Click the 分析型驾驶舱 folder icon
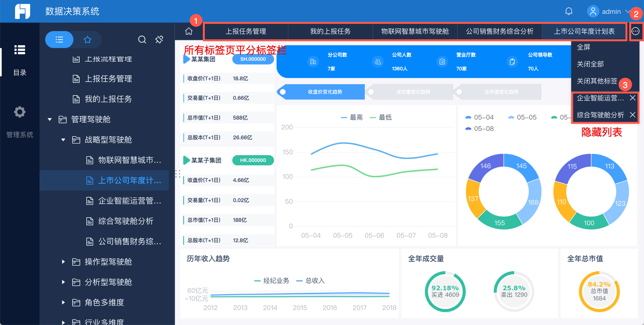 click(76, 282)
